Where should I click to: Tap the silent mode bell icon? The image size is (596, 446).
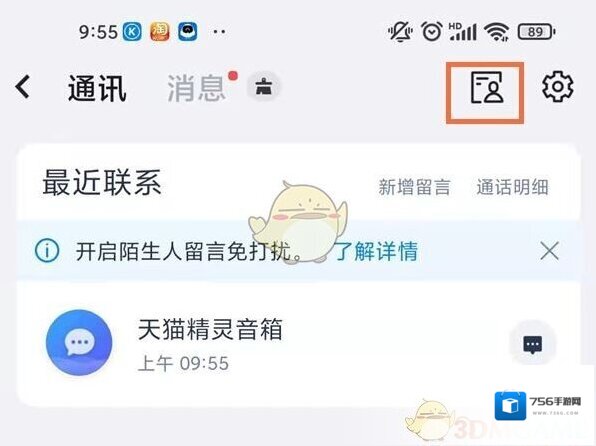click(x=400, y=32)
